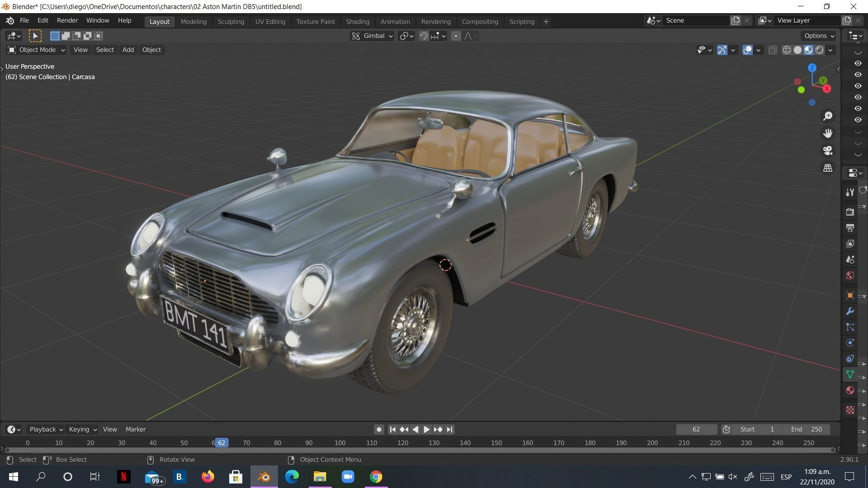
Task: Open the Particles properties tab
Action: tap(850, 327)
